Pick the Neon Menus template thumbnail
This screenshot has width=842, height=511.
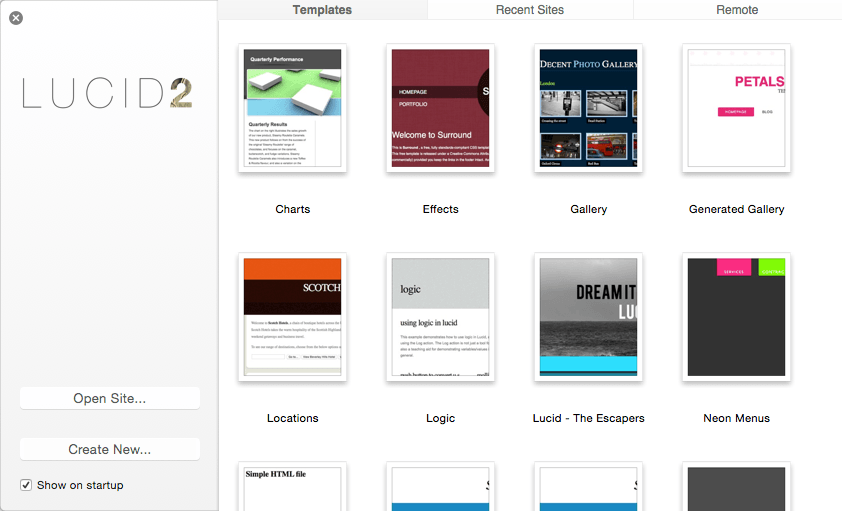(736, 317)
